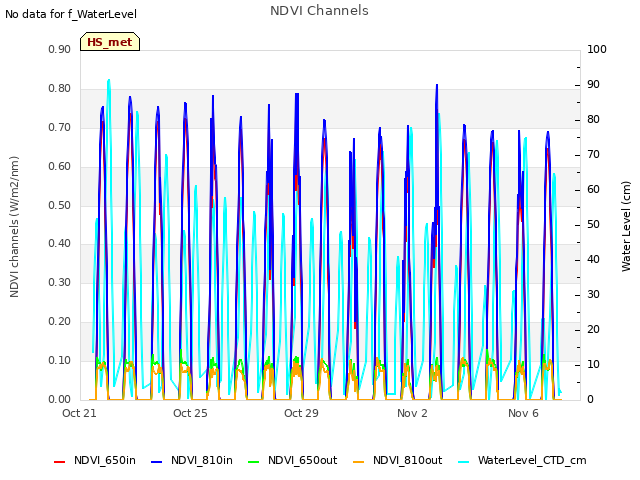Click the 50 right axis tick label

[593, 225]
